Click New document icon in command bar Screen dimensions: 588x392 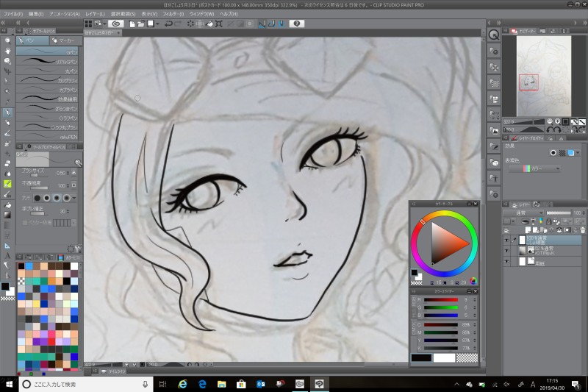tap(132, 24)
